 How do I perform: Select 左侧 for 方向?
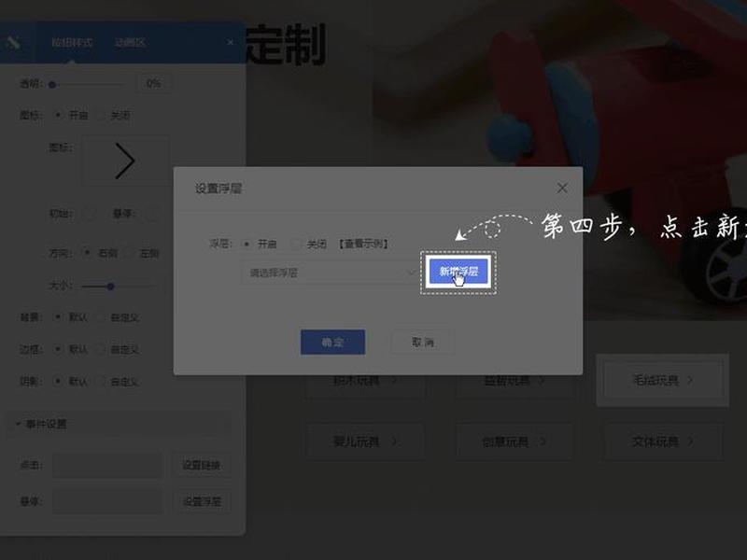point(128,253)
